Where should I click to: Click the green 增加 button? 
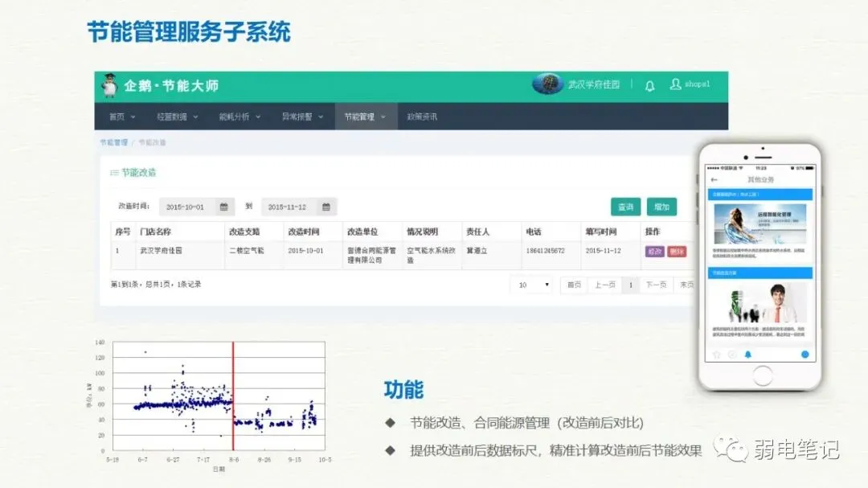point(661,207)
